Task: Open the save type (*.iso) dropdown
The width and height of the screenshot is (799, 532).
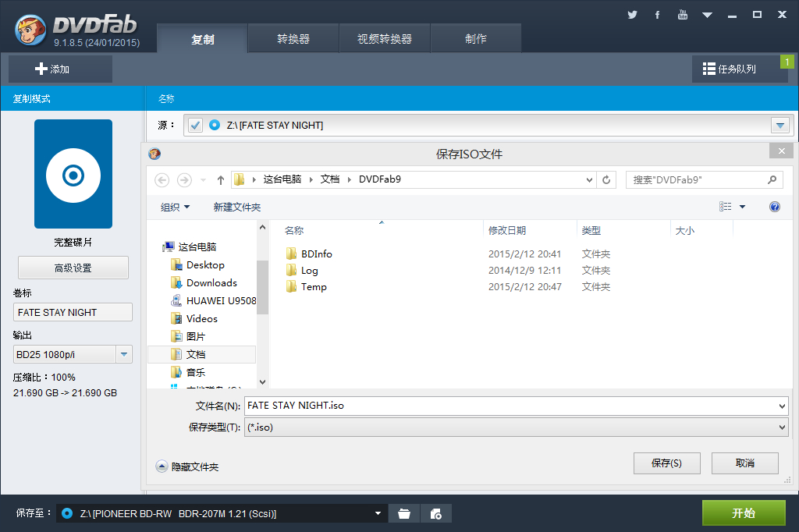Action: (x=782, y=427)
